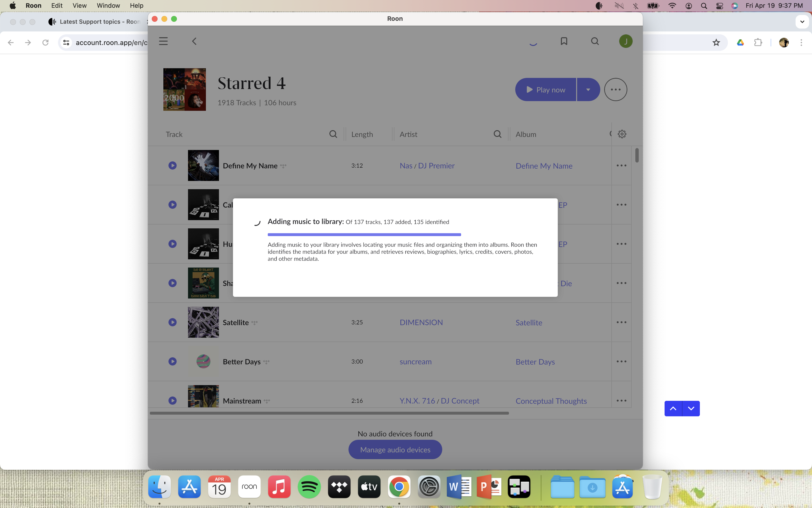The height and width of the screenshot is (508, 812).
Task: Click Manage audio devices button
Action: point(395,449)
